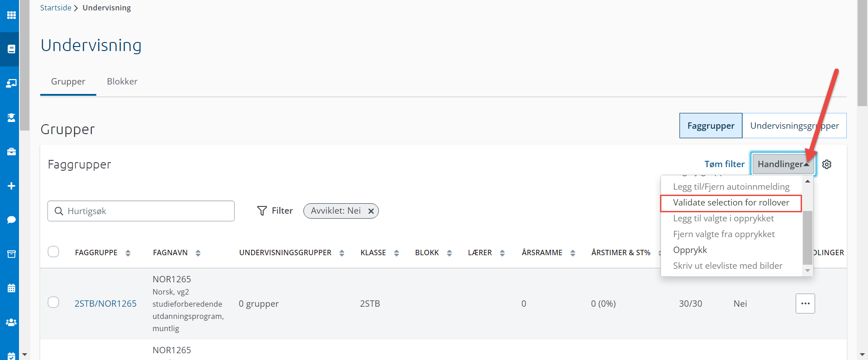
Task: Open the briefcase icon in sidebar
Action: click(x=11, y=152)
